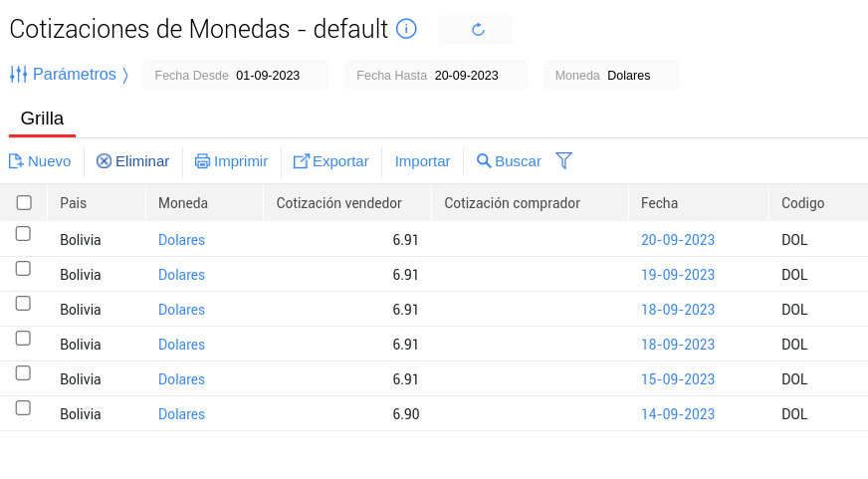Click the Exportar export icon

pyautogui.click(x=302, y=161)
